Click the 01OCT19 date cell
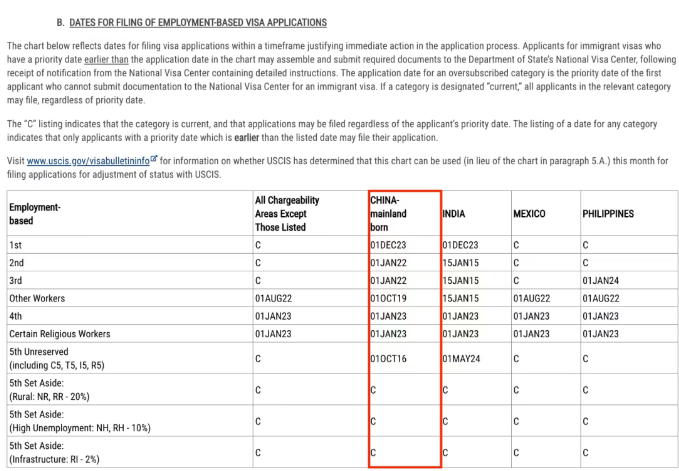Screen dimensions: 679x471 (x=387, y=297)
